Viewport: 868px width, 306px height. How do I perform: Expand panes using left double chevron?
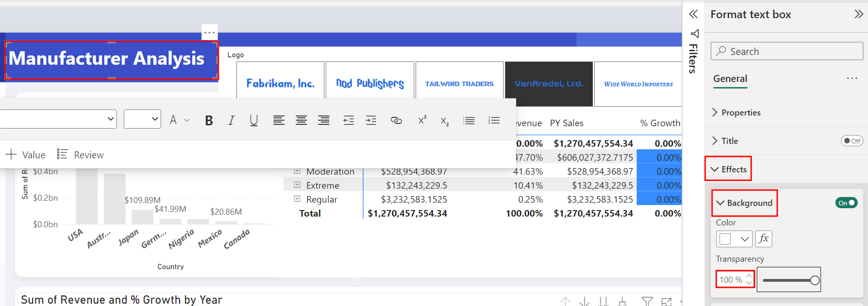[693, 14]
